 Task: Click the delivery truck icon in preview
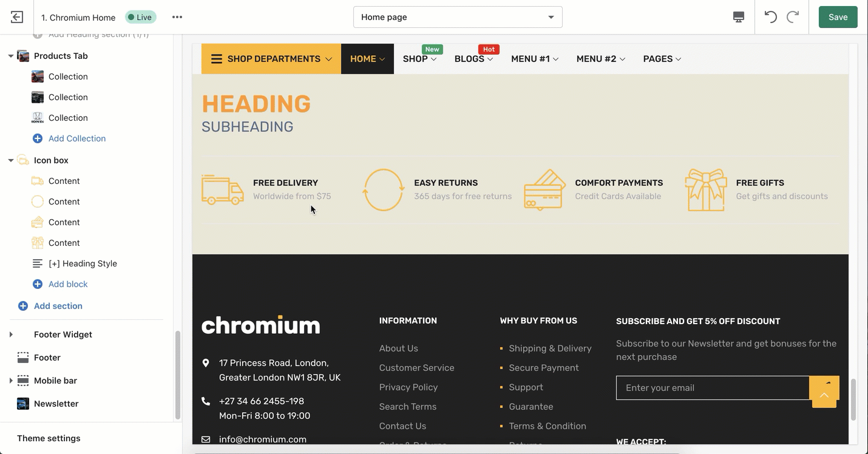(223, 190)
